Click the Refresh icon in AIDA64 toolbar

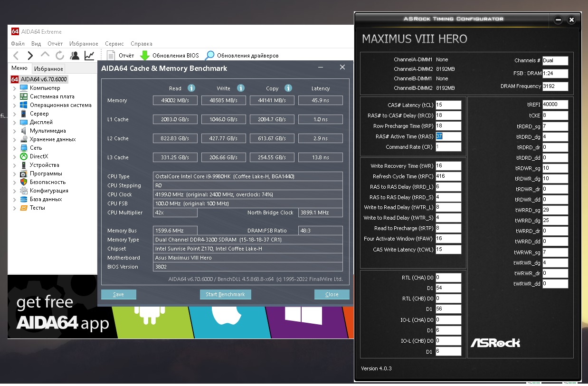pos(60,56)
